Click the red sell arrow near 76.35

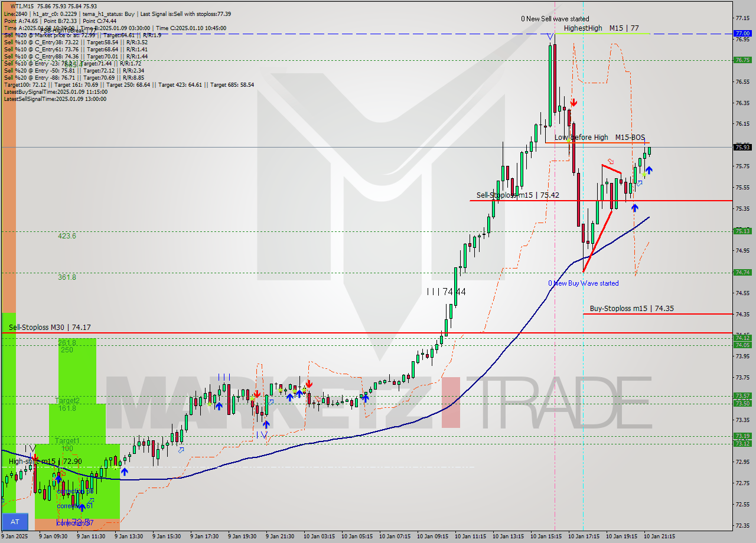tap(573, 103)
